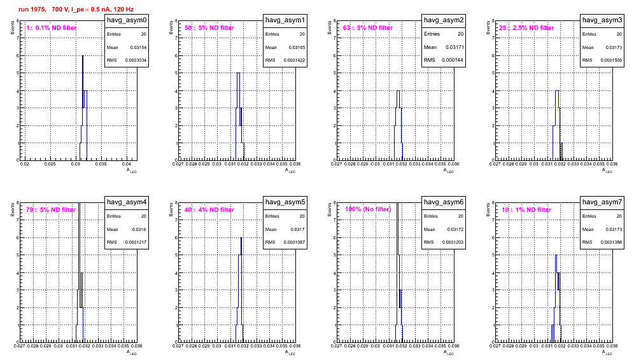
Task: Select the Entries row in havg_asym6 box
Action: tap(444, 216)
